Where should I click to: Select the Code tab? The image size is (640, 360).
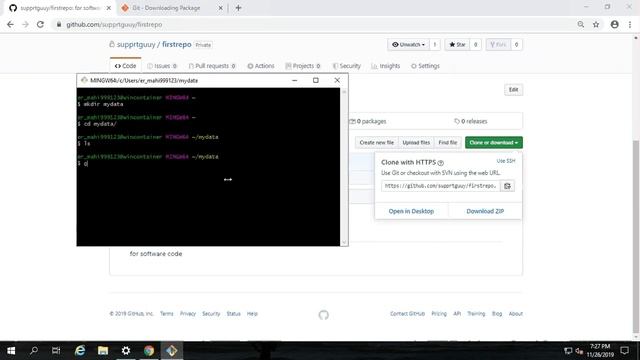pos(125,66)
